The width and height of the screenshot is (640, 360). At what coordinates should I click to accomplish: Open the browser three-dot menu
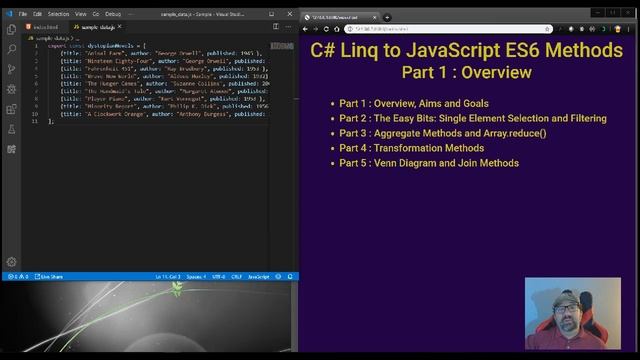tap(629, 29)
